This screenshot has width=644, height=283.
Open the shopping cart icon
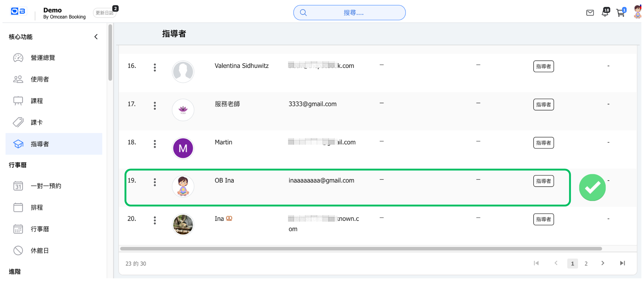[x=620, y=13]
